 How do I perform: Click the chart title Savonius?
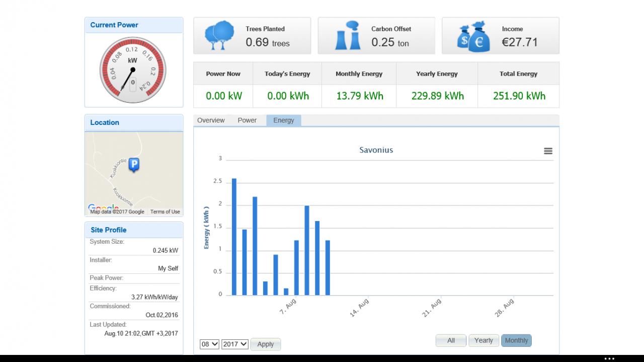point(376,150)
